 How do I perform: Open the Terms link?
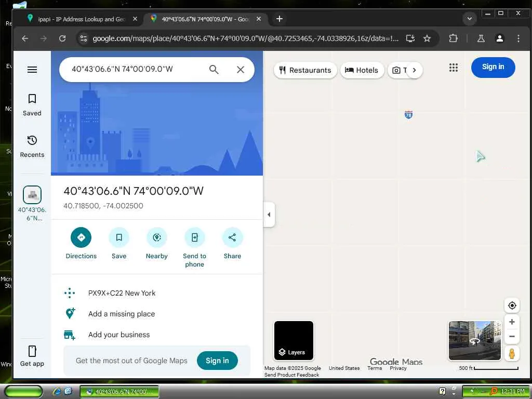point(375,368)
